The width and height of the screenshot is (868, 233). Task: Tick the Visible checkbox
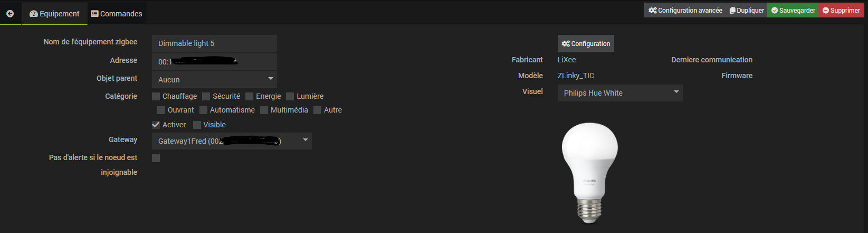tap(197, 125)
